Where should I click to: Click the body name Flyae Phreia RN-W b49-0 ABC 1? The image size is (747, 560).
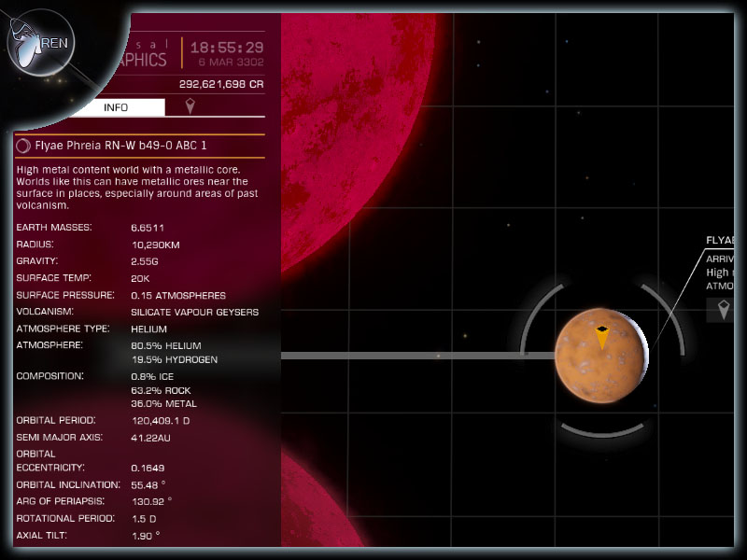(121, 146)
